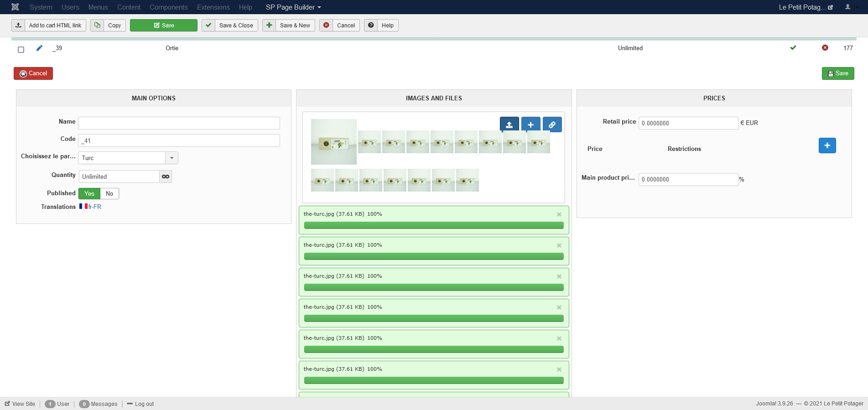Set Published to Yes
Screen dimensions: 868x410
(x=89, y=193)
